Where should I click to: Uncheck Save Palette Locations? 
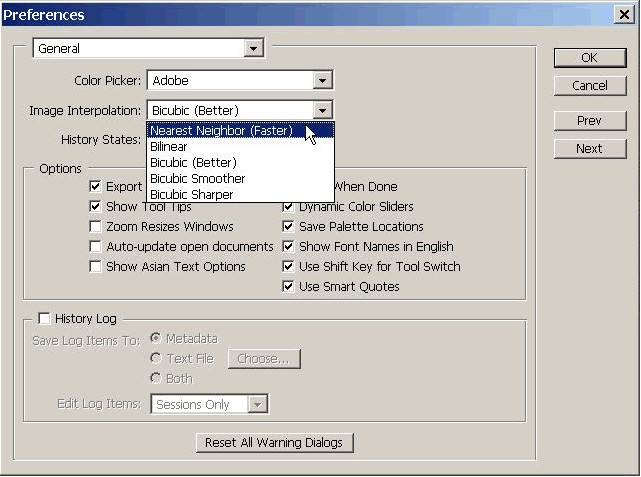(289, 227)
